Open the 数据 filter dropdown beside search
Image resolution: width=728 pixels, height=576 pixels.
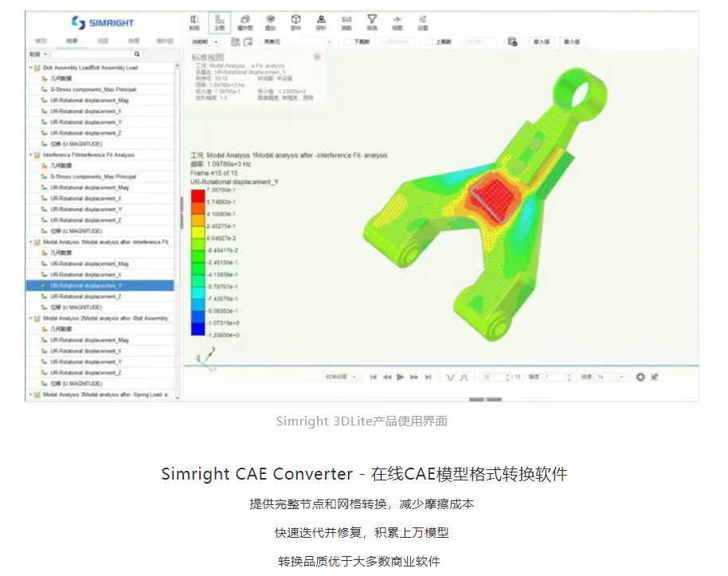pyautogui.click(x=38, y=54)
